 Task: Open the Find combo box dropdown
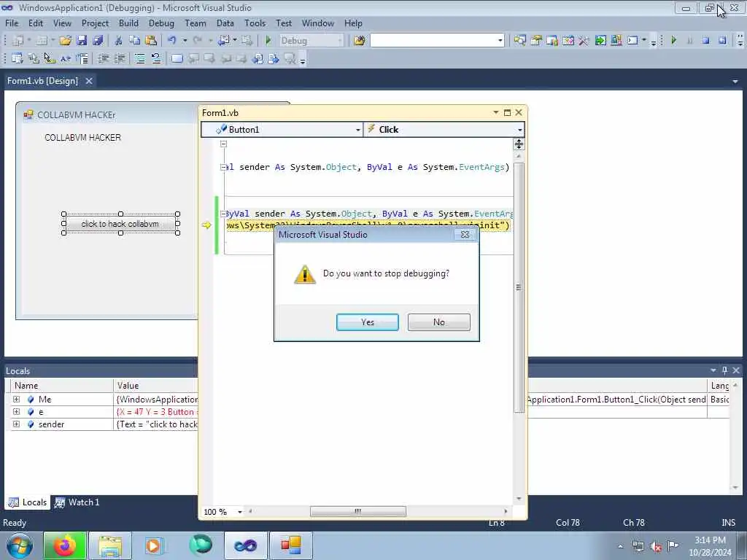click(x=500, y=41)
